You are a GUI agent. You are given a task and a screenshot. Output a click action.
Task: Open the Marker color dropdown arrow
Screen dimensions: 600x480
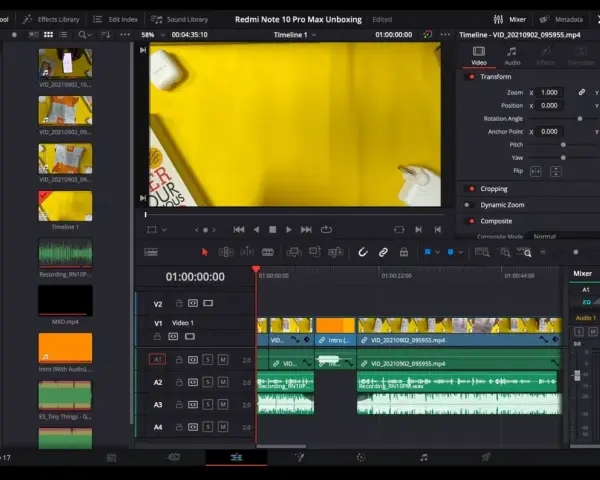pyautogui.click(x=460, y=252)
